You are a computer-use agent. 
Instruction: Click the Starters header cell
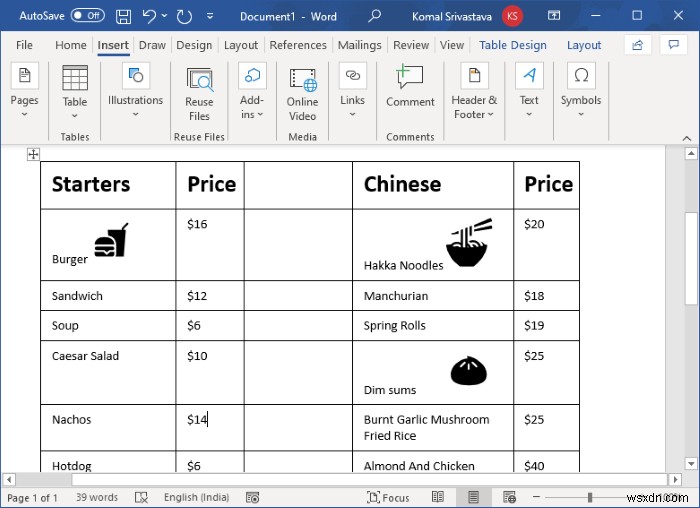(108, 185)
